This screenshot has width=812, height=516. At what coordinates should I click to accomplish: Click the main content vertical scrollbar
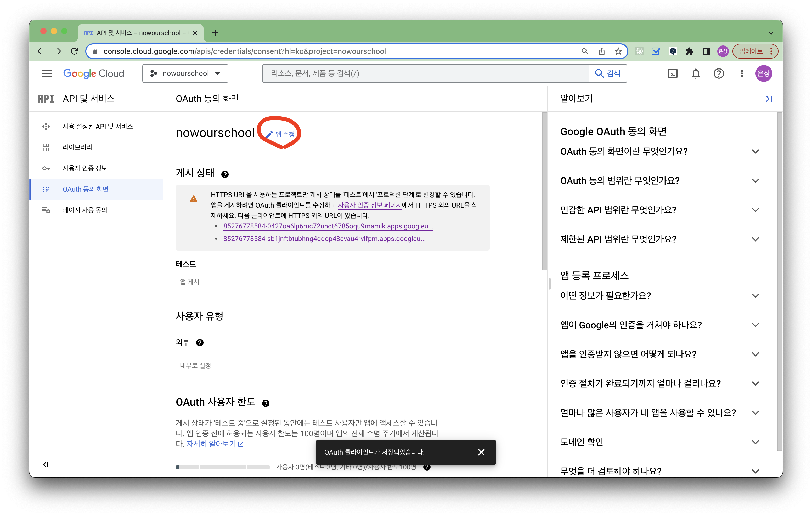544,191
